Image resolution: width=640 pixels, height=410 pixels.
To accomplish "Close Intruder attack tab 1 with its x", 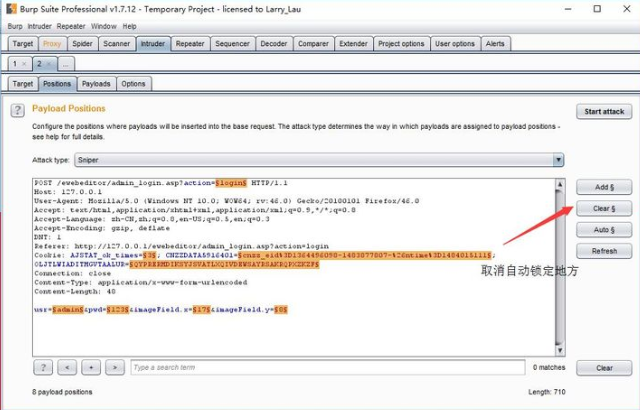I will pos(24,64).
